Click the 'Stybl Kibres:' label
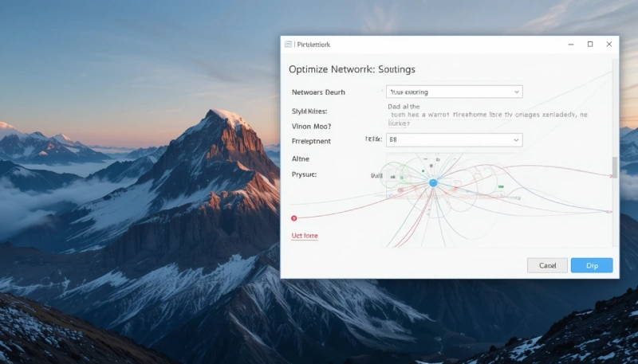The image size is (638, 364). click(x=309, y=111)
